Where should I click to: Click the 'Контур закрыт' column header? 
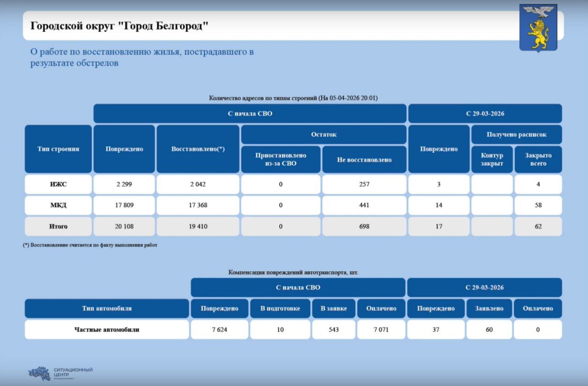point(492,159)
